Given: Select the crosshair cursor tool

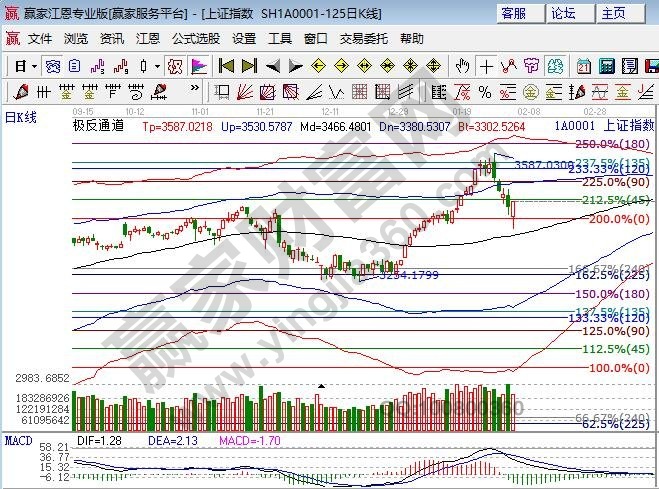Looking at the screenshot, I should pyautogui.click(x=486, y=67).
